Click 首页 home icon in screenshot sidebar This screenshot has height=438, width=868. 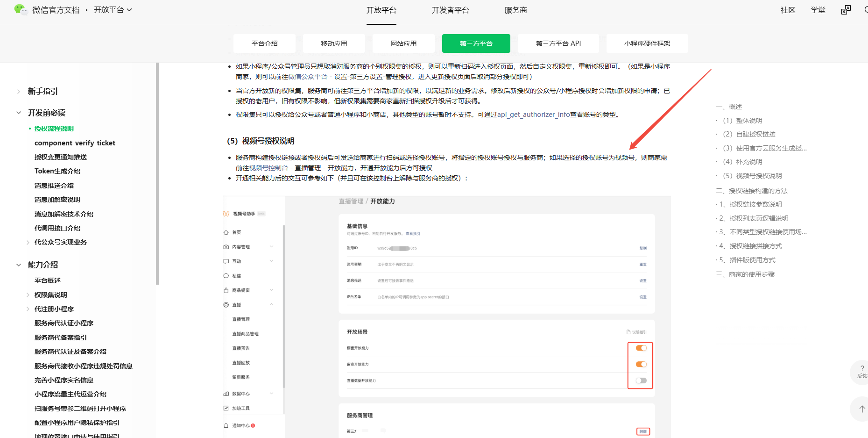pos(226,232)
